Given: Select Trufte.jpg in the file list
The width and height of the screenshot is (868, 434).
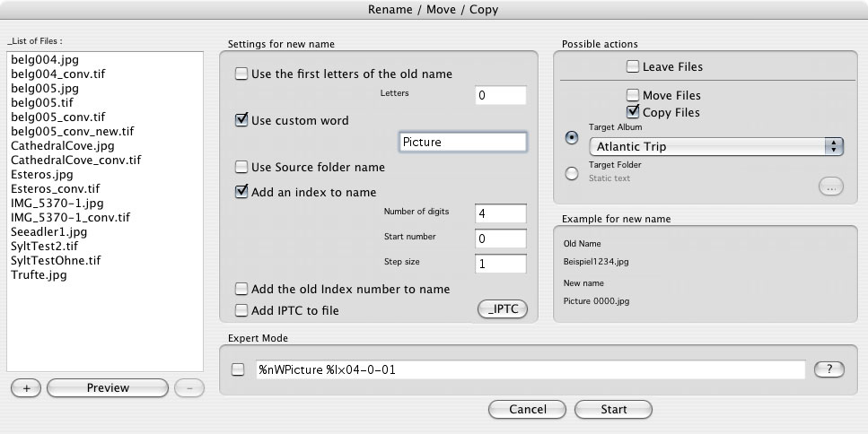Looking at the screenshot, I should pyautogui.click(x=39, y=274).
